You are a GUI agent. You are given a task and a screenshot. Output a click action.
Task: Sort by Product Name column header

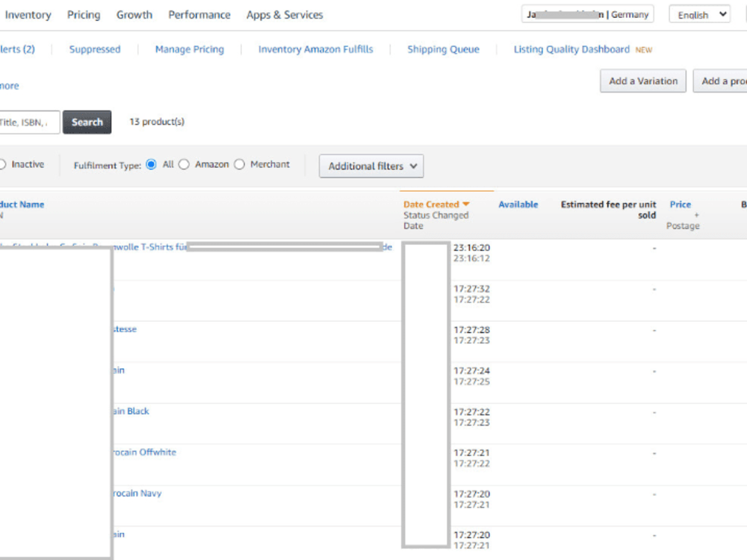(22, 205)
